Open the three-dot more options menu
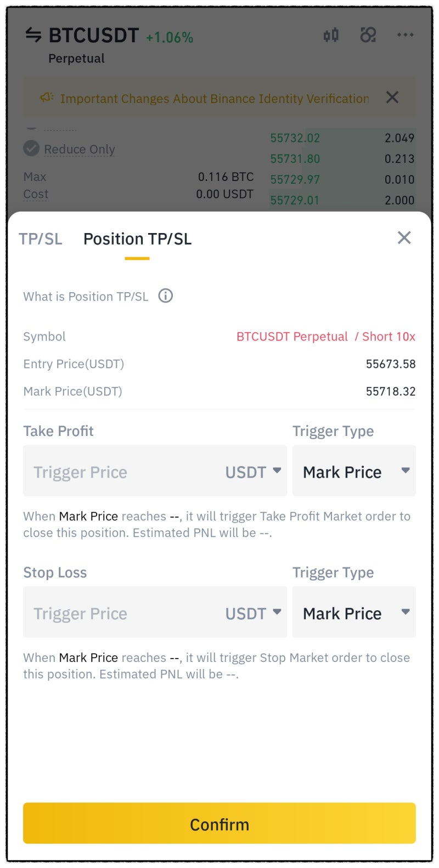Screen dimensions: 439x868 pos(405,35)
